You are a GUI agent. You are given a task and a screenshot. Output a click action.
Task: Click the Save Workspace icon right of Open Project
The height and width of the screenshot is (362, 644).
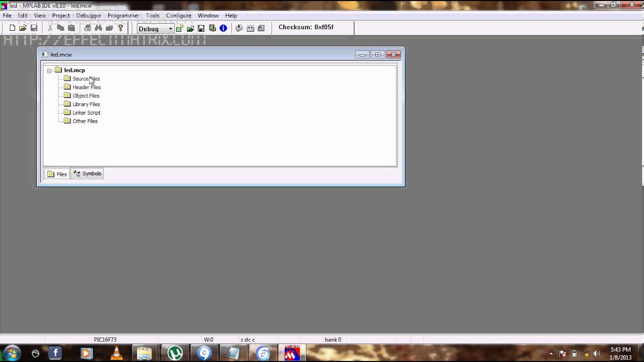pos(201,29)
